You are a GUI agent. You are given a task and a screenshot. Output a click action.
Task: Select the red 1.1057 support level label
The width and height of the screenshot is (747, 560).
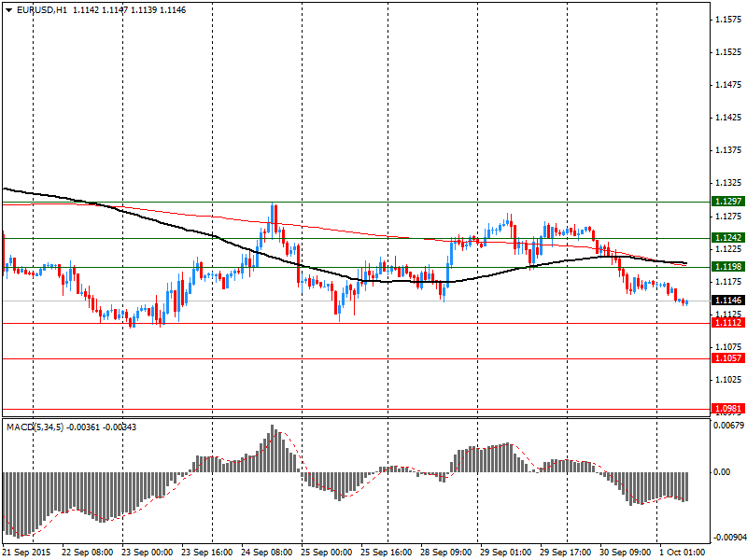click(x=728, y=358)
